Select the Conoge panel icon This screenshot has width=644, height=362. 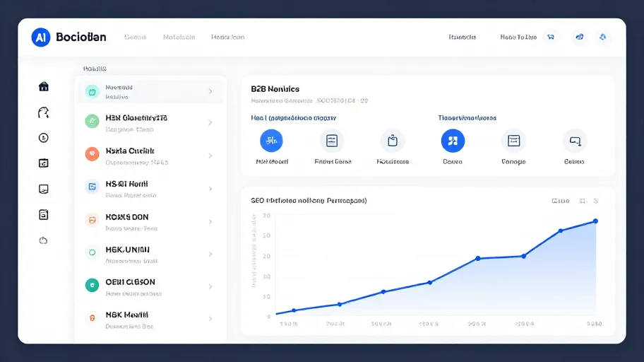click(x=514, y=141)
